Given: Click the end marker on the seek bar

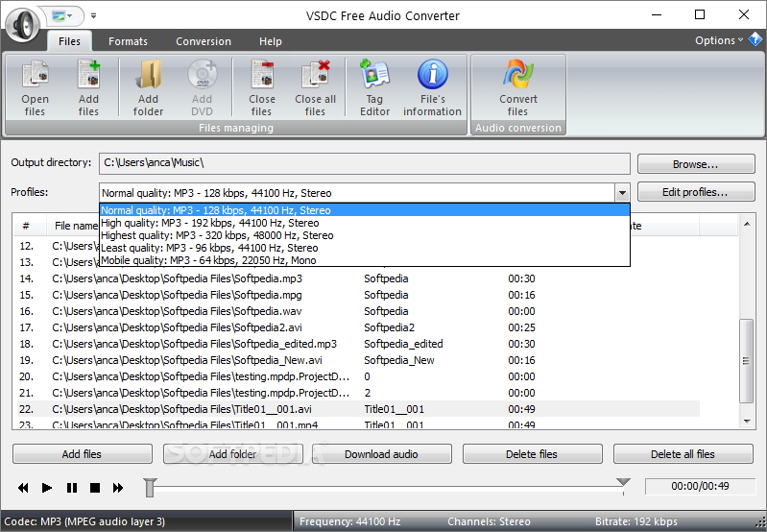Looking at the screenshot, I should coord(623,483).
